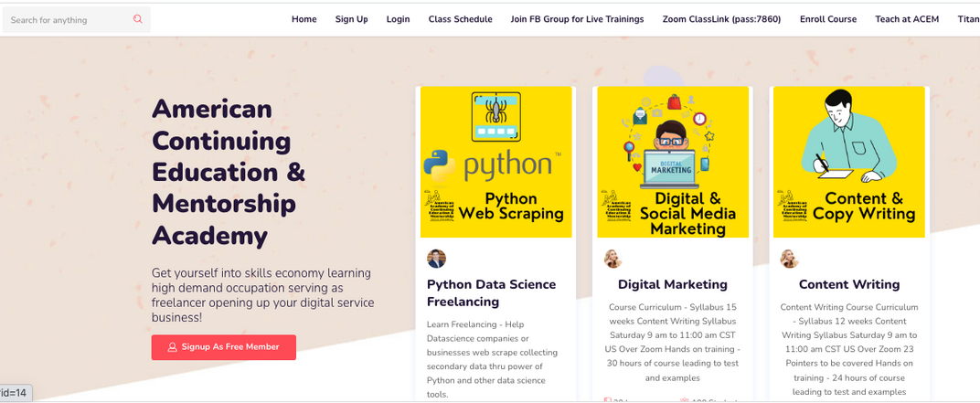Image resolution: width=980 pixels, height=403 pixels.
Task: Open the Digital & Social Media Marketing image
Action: (x=673, y=162)
